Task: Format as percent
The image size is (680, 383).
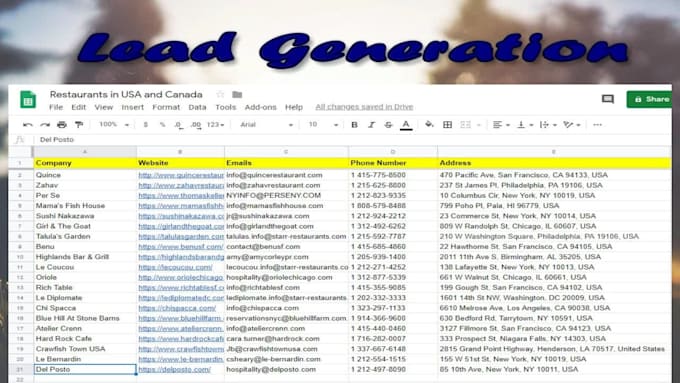Action: coord(162,124)
